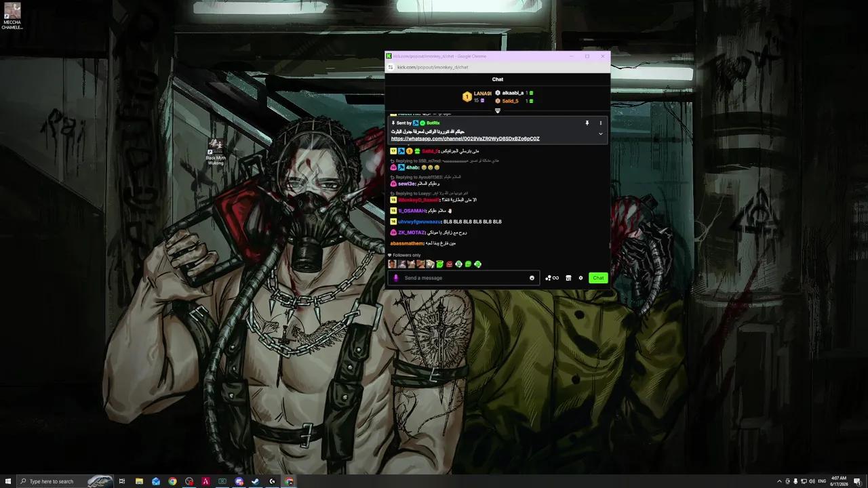Open File Explorer from taskbar
The width and height of the screenshot is (868, 488).
pyautogui.click(x=139, y=481)
